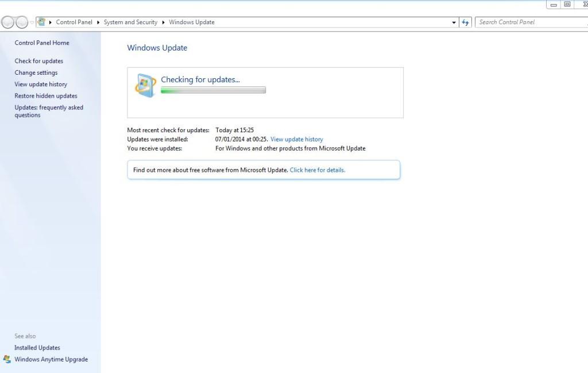Click the refresh icon beside the address bar
The width and height of the screenshot is (588, 373).
(x=465, y=22)
